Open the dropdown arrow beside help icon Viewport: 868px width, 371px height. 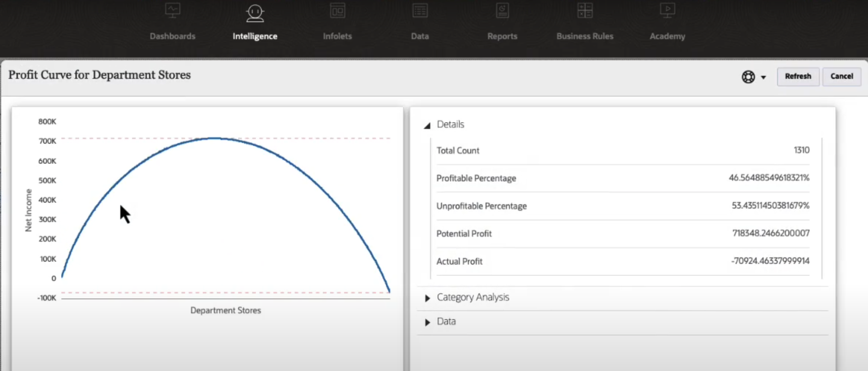[763, 77]
